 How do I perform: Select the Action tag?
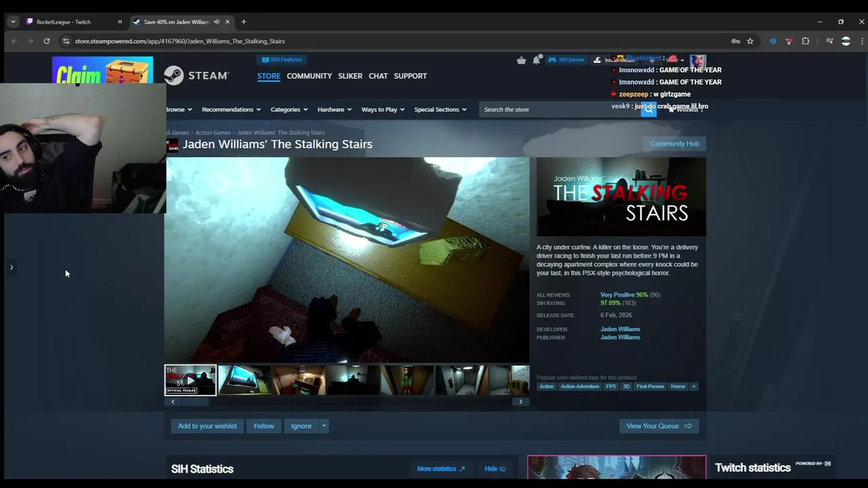point(547,386)
